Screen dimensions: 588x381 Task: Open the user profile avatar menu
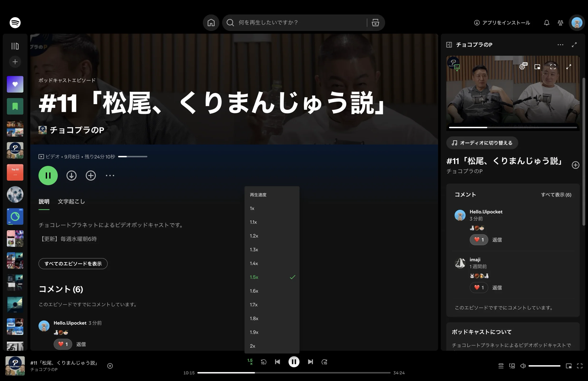(577, 23)
